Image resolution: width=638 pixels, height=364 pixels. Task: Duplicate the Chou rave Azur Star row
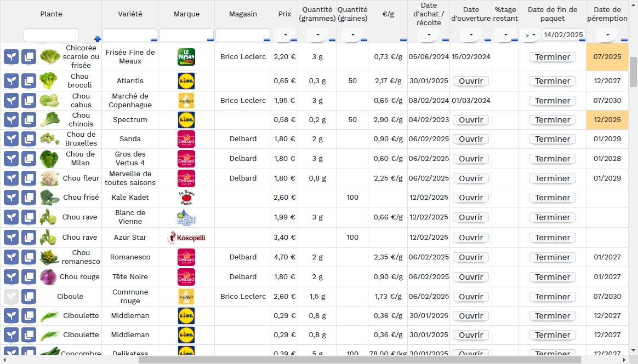tap(29, 238)
